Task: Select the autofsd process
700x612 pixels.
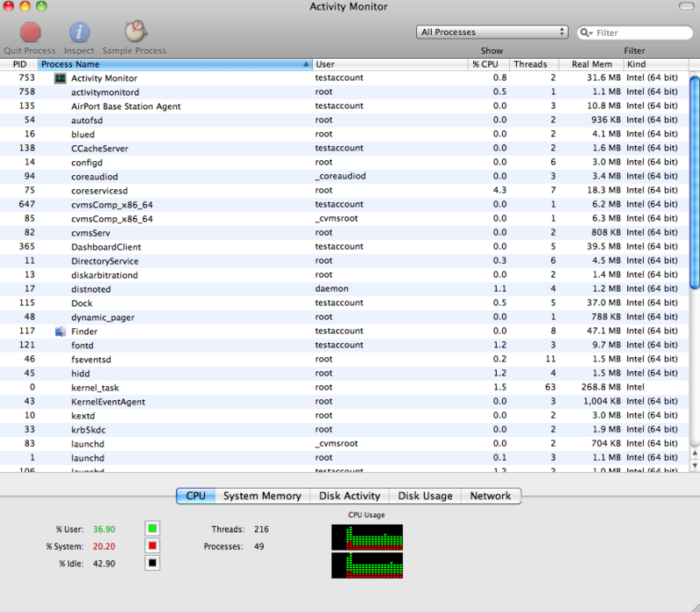Action: [344, 120]
